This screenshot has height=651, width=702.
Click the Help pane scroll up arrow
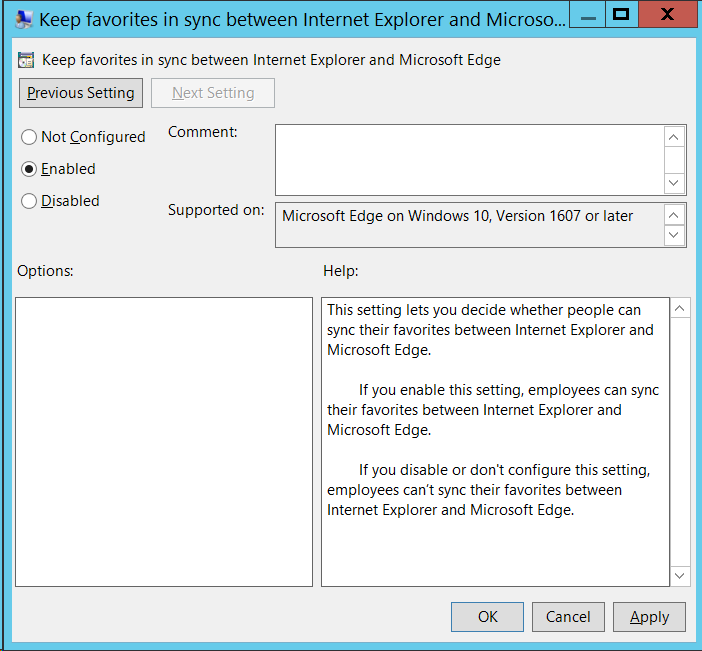pos(680,307)
